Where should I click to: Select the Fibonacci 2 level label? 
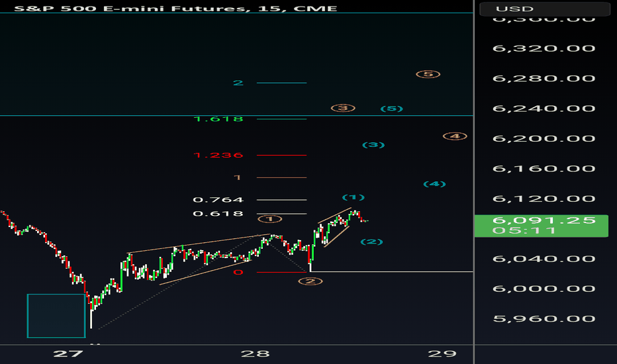point(238,83)
